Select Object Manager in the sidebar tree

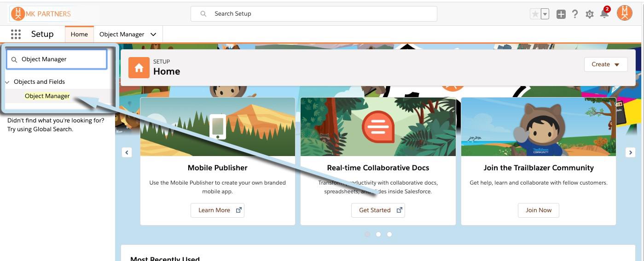point(47,96)
